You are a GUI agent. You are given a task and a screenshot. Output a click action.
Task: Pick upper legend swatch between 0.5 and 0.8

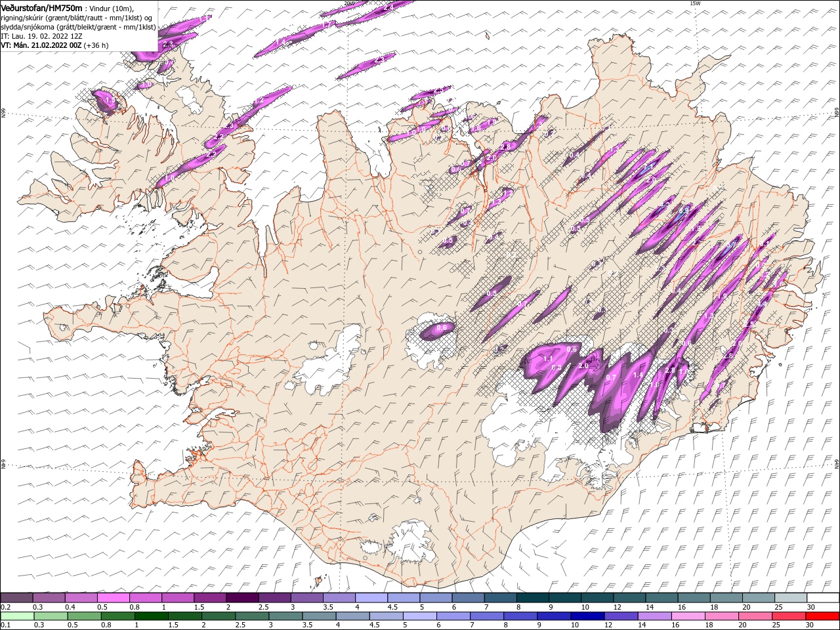point(114,597)
